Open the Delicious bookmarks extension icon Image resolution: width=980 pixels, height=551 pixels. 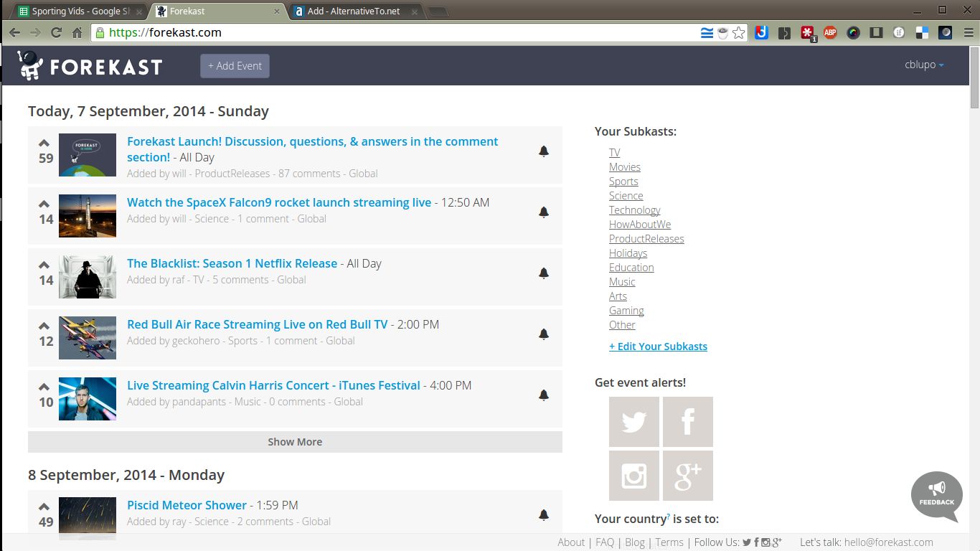coord(922,32)
